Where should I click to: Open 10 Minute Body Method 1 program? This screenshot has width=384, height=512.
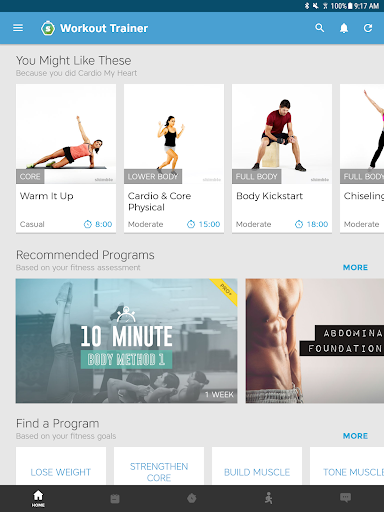(x=126, y=341)
